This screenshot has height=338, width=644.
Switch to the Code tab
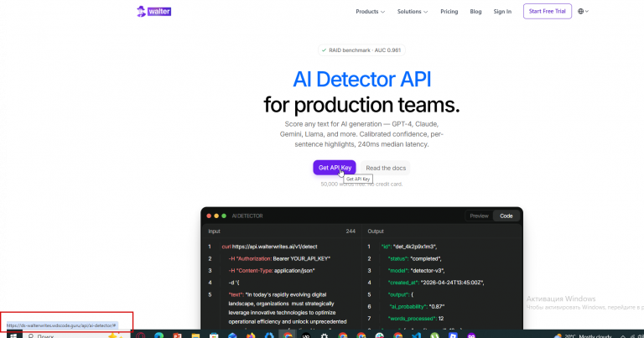click(x=506, y=216)
